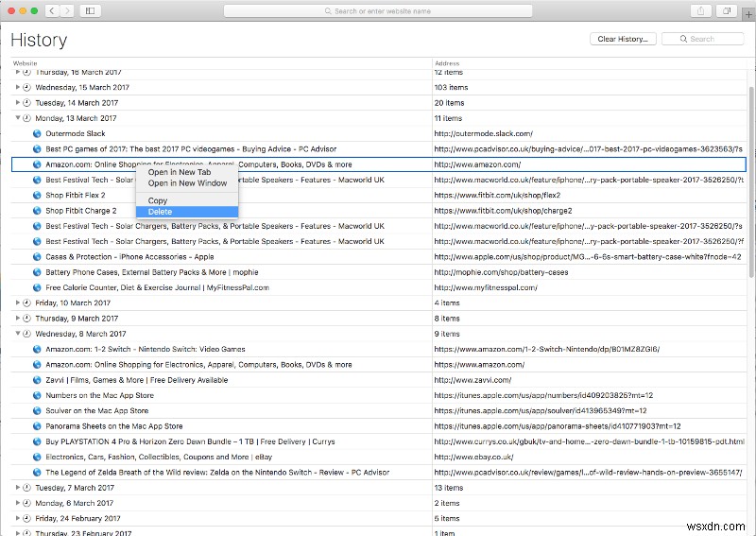Focus the history Search field
The height and width of the screenshot is (536, 756).
tap(703, 39)
